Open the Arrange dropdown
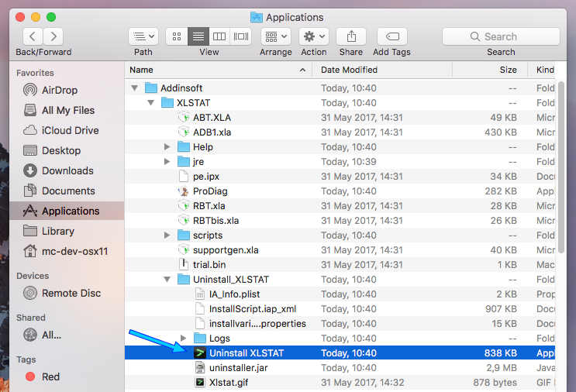The image size is (576, 392). 276,36
